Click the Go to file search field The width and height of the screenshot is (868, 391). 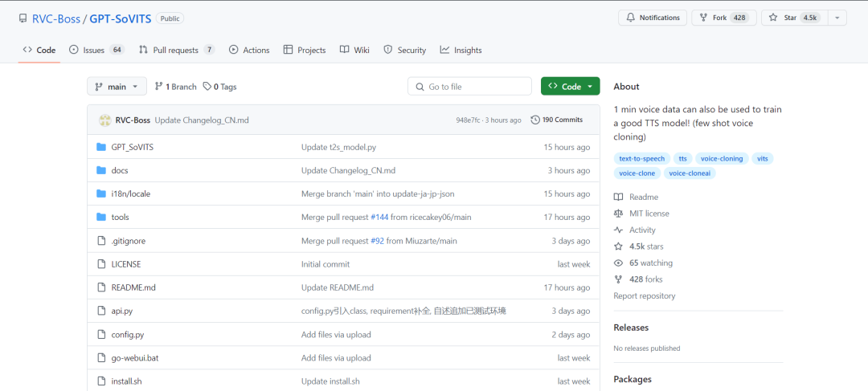pyautogui.click(x=469, y=86)
